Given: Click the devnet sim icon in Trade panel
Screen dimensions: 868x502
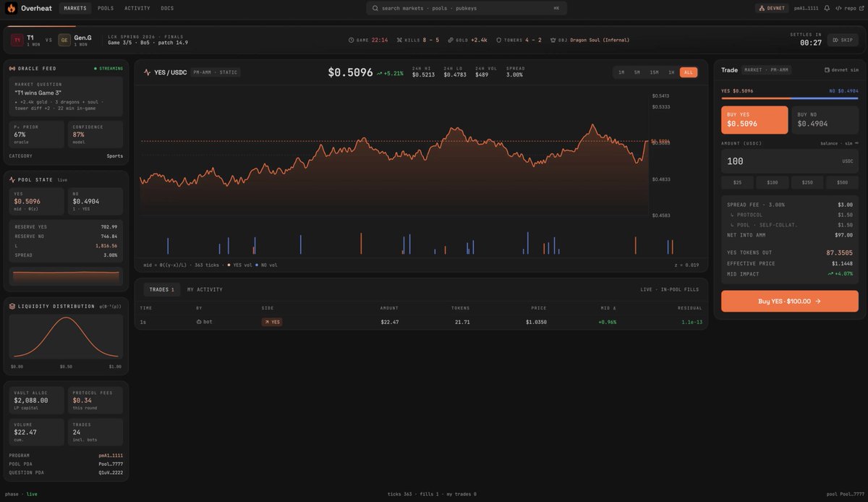Looking at the screenshot, I should pyautogui.click(x=827, y=70).
